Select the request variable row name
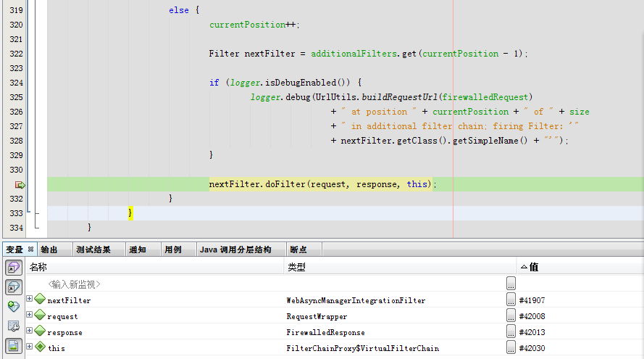 [62, 317]
